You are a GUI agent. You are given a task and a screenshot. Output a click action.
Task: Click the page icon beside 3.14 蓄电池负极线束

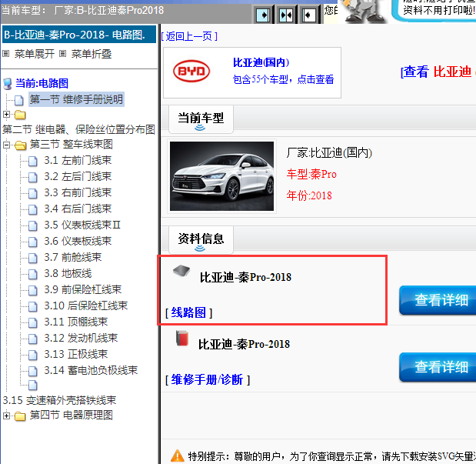pos(33,371)
